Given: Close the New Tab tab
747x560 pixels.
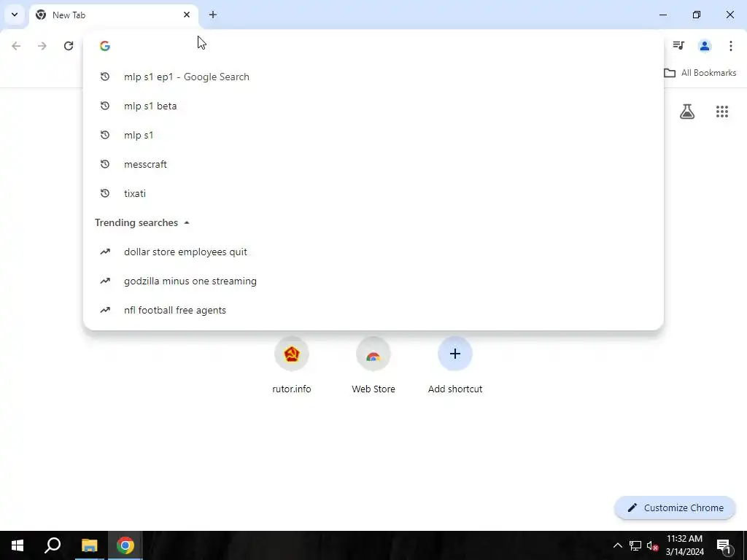Looking at the screenshot, I should 187,15.
